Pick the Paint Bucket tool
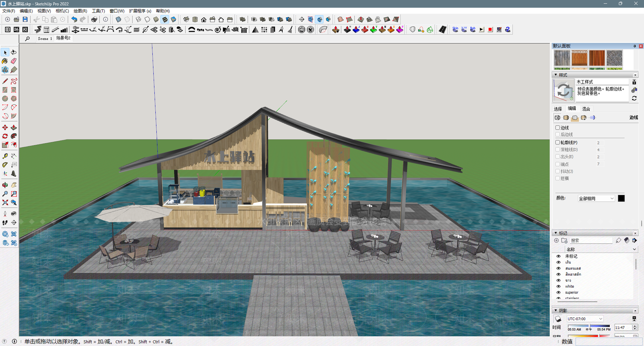644x346 pixels. (5, 61)
